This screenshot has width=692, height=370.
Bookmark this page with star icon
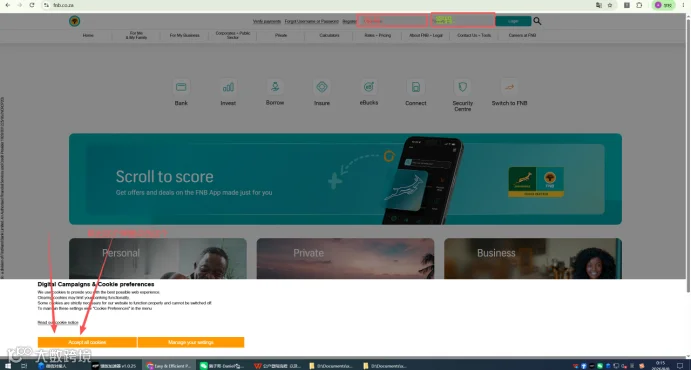[610, 5]
